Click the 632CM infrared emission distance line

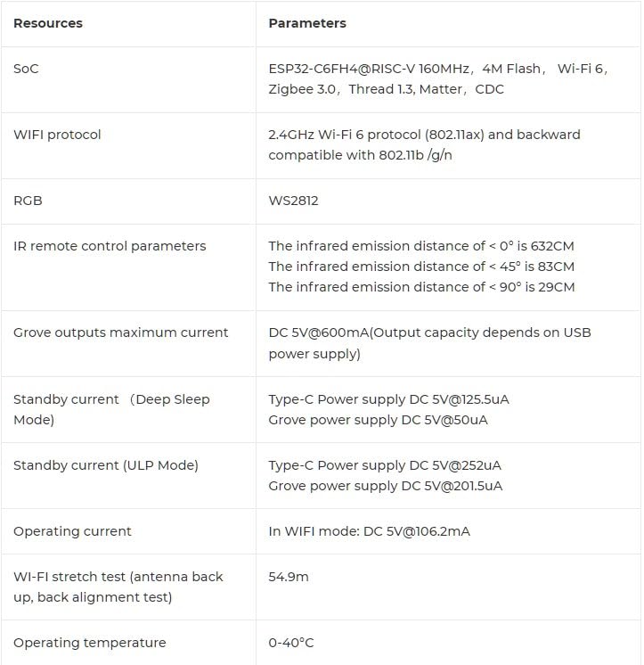423,246
